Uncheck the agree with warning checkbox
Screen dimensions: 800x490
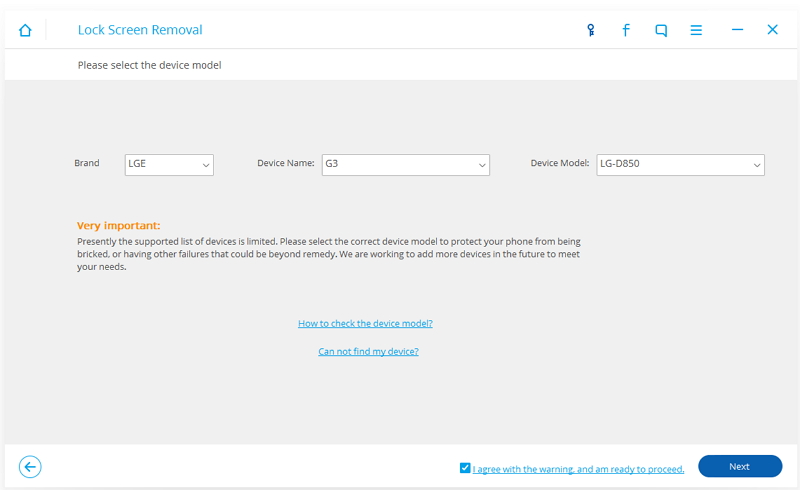pos(465,468)
